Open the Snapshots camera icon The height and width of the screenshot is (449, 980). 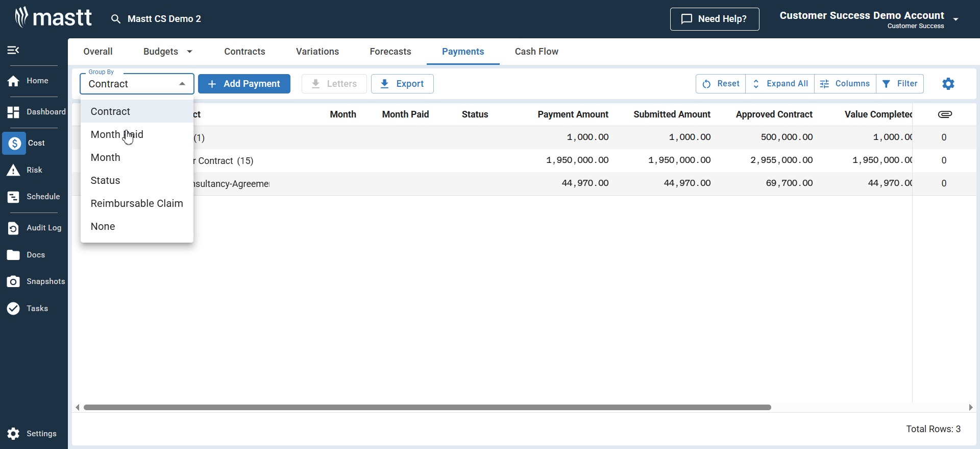point(13,281)
